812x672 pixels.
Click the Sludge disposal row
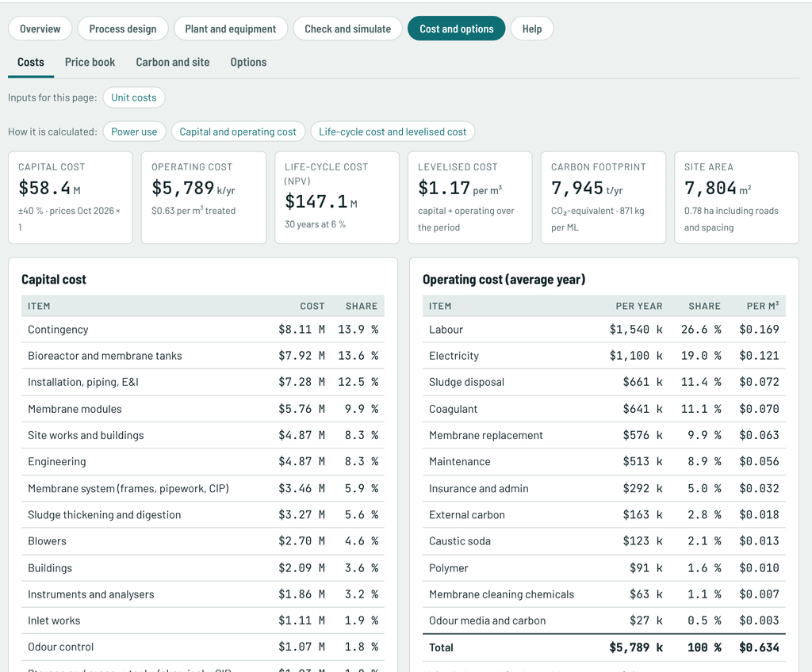point(603,382)
